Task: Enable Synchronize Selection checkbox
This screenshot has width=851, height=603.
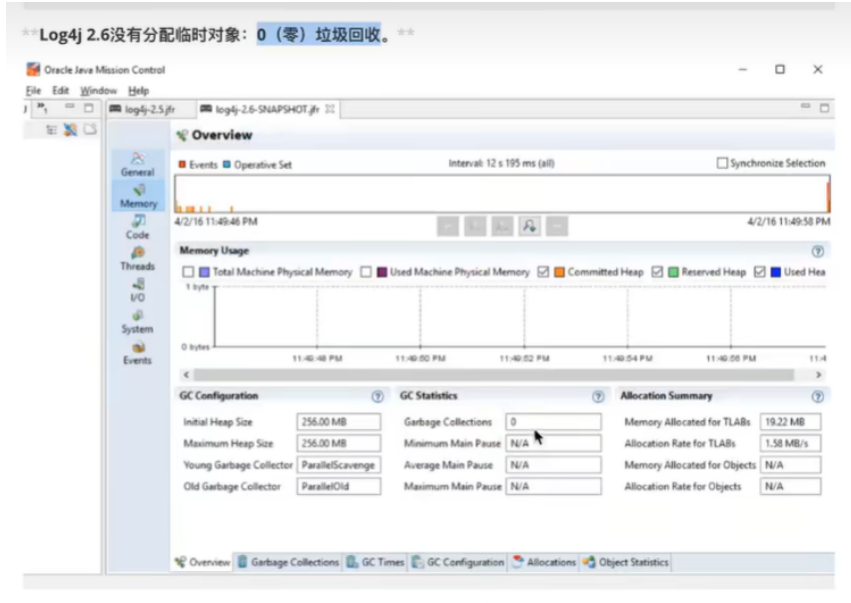Action: (x=722, y=163)
